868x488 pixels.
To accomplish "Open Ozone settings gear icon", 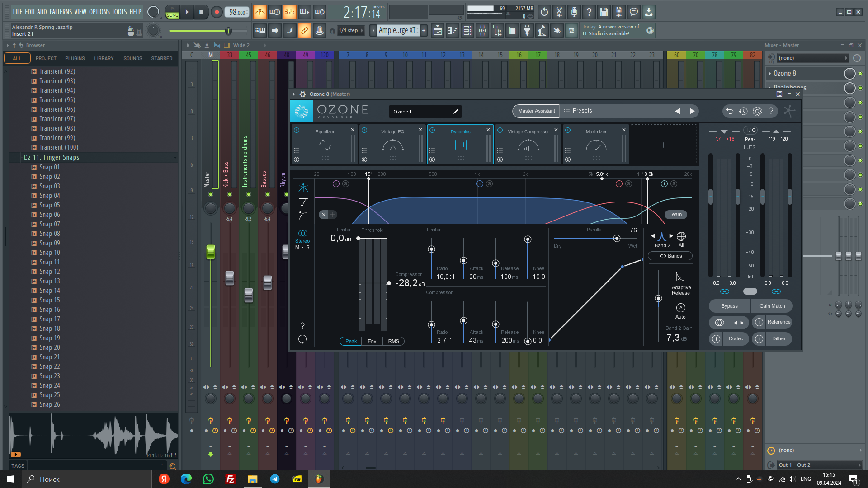I will (757, 111).
